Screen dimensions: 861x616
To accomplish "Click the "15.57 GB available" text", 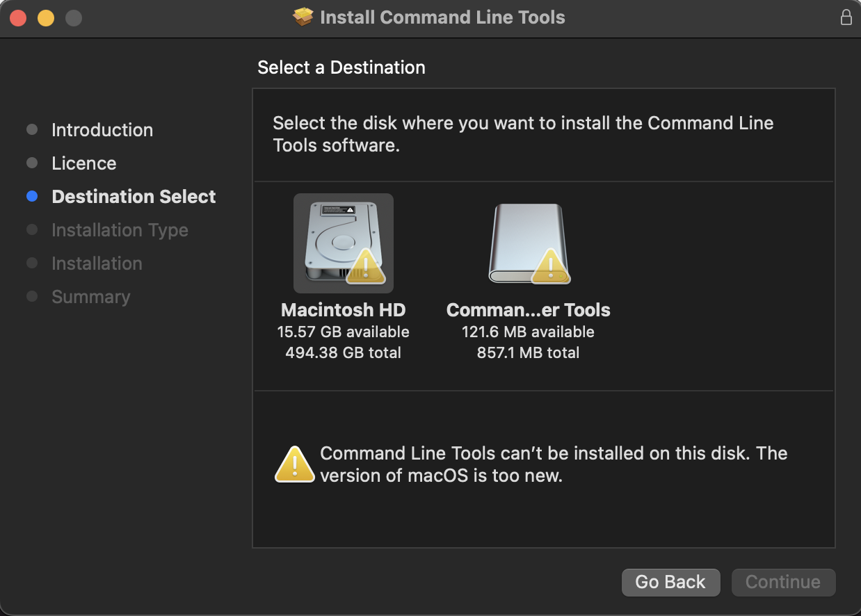I will pos(344,332).
